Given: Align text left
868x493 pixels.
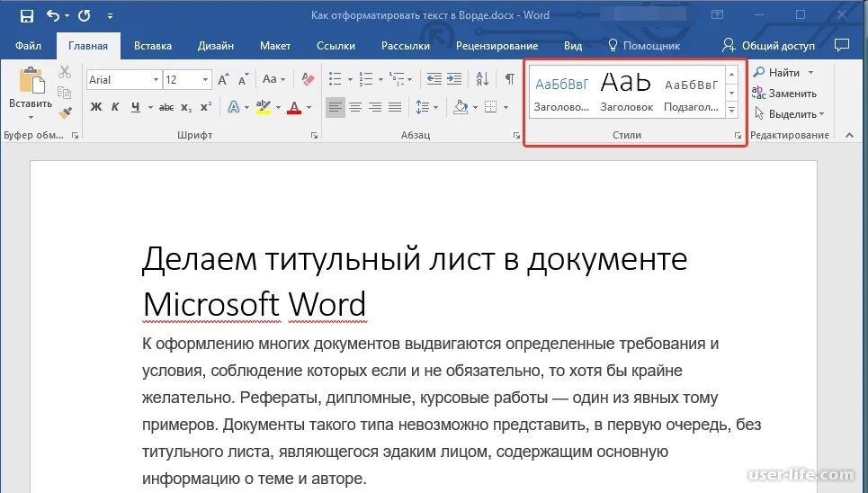Looking at the screenshot, I should 335,107.
